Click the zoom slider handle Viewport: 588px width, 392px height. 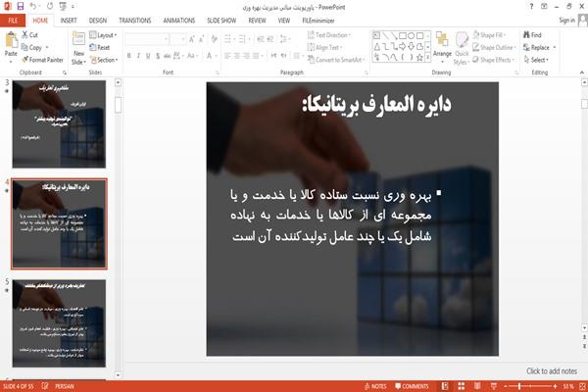(x=519, y=386)
